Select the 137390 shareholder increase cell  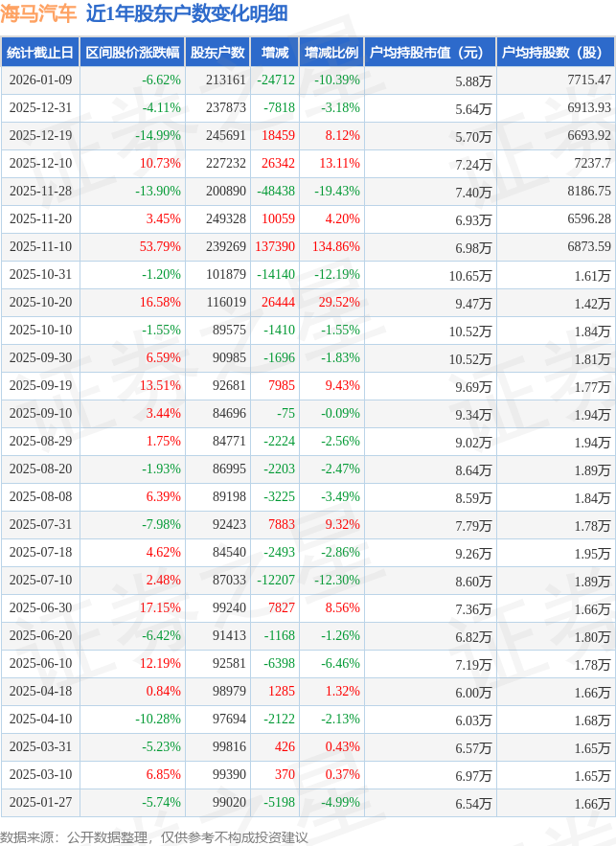tap(274, 247)
